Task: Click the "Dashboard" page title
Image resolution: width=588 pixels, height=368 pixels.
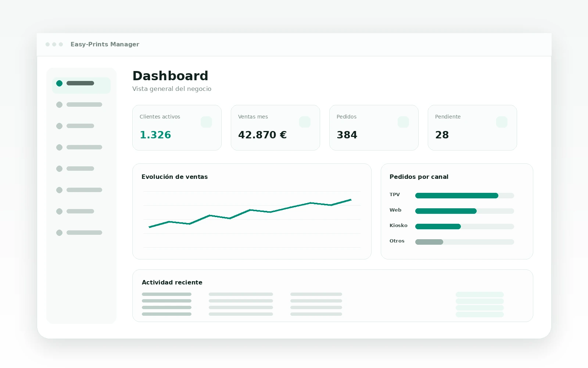Action: [x=170, y=76]
